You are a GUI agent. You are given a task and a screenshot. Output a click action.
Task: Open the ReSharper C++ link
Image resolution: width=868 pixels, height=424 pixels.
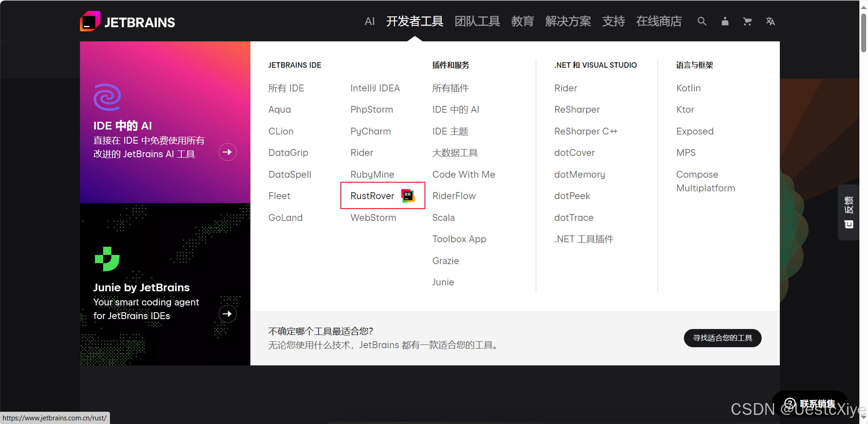(586, 131)
